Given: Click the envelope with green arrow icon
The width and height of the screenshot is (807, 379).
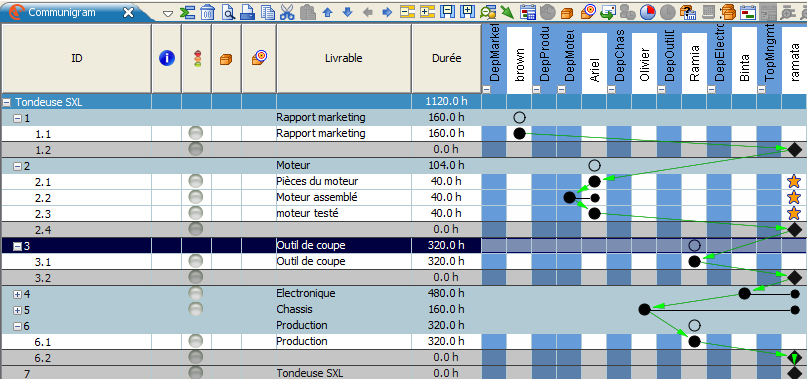Looking at the screenshot, I should pyautogui.click(x=608, y=12).
